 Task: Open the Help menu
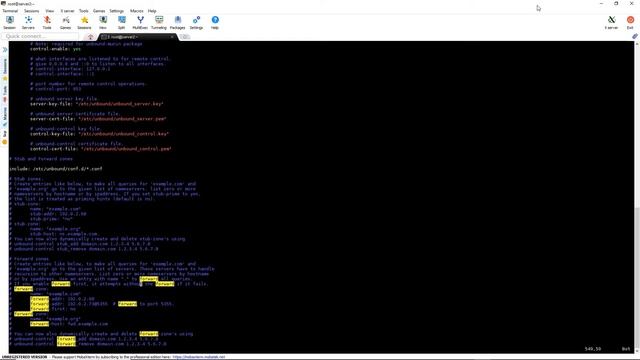coord(152,11)
